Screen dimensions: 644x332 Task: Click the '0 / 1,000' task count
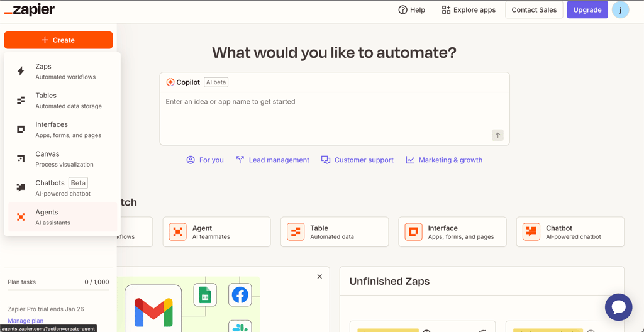pos(97,282)
